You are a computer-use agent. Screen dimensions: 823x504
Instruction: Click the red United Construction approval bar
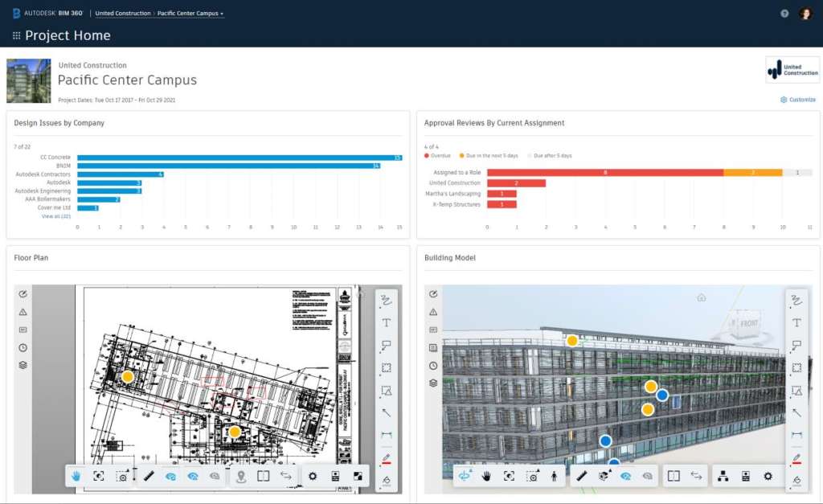click(517, 183)
